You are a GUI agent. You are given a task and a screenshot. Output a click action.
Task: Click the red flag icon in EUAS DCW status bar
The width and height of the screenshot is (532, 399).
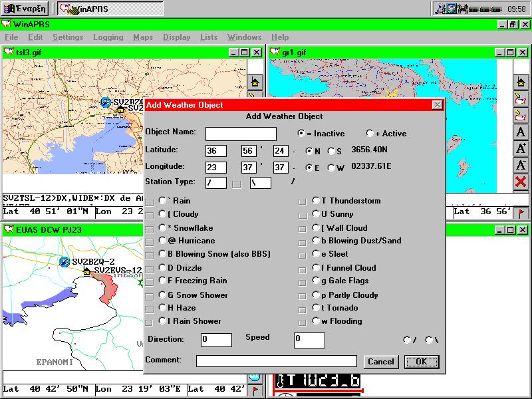[255, 390]
